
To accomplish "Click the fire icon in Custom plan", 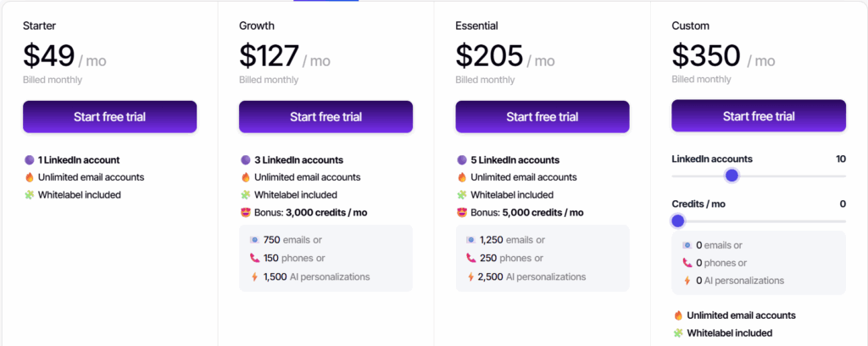I will point(678,315).
